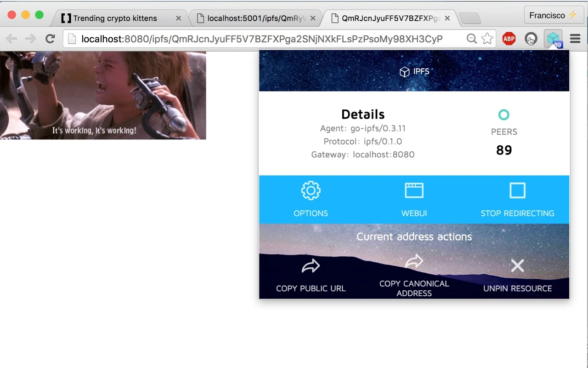Click the page info icon in address bar
This screenshot has width=588, height=368.
pyautogui.click(x=72, y=39)
